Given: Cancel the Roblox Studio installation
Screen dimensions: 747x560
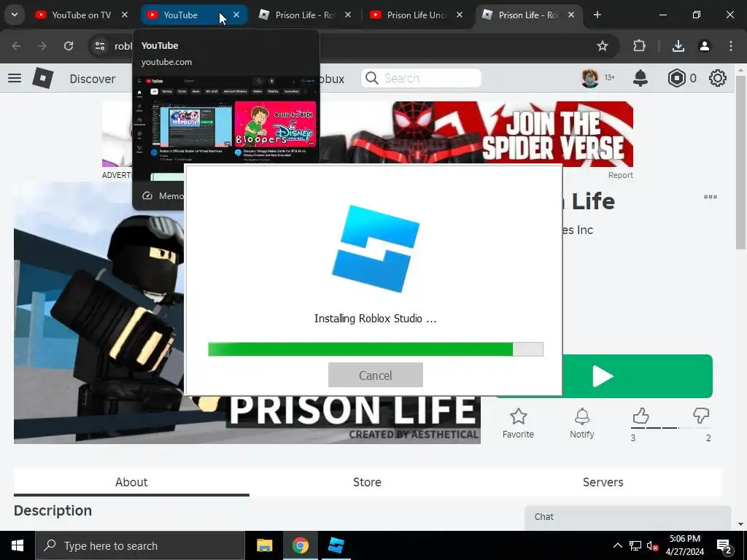Looking at the screenshot, I should click(376, 376).
